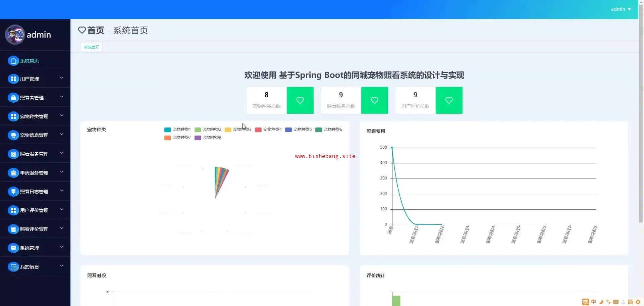
Task: Click the 评价统计 chart title
Action: 376,275
